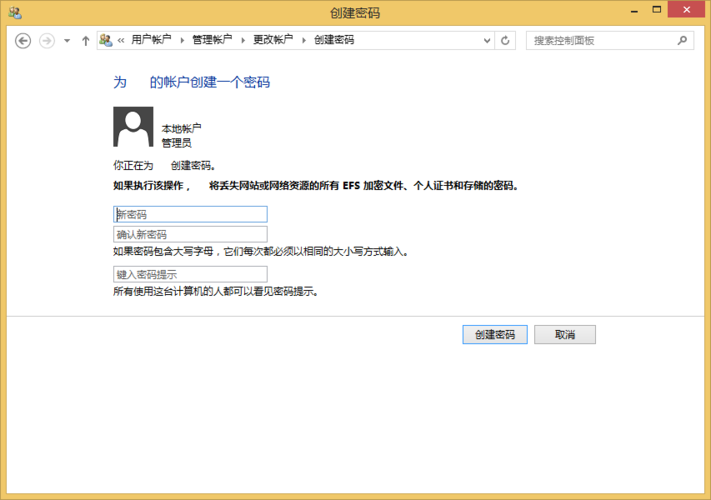Refresh the page with the refresh icon

coord(505,40)
